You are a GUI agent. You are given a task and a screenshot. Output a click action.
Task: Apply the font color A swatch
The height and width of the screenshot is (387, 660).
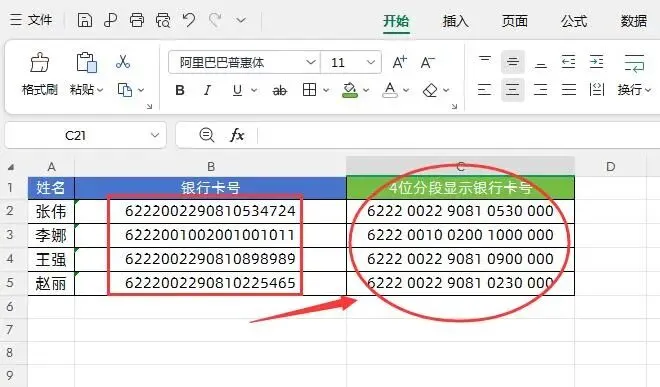[390, 90]
